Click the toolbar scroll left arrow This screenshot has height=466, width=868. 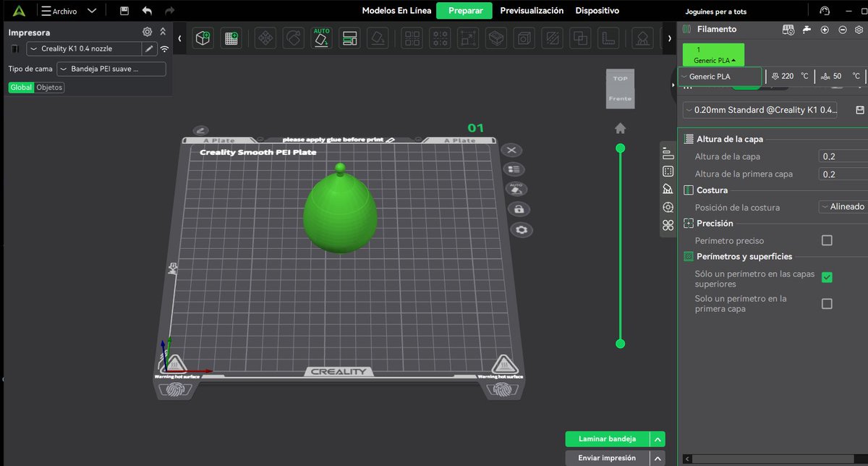[180, 38]
